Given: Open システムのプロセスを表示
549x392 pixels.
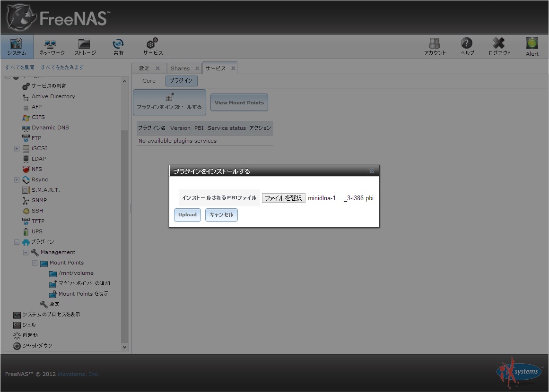Looking at the screenshot, I should point(51,315).
